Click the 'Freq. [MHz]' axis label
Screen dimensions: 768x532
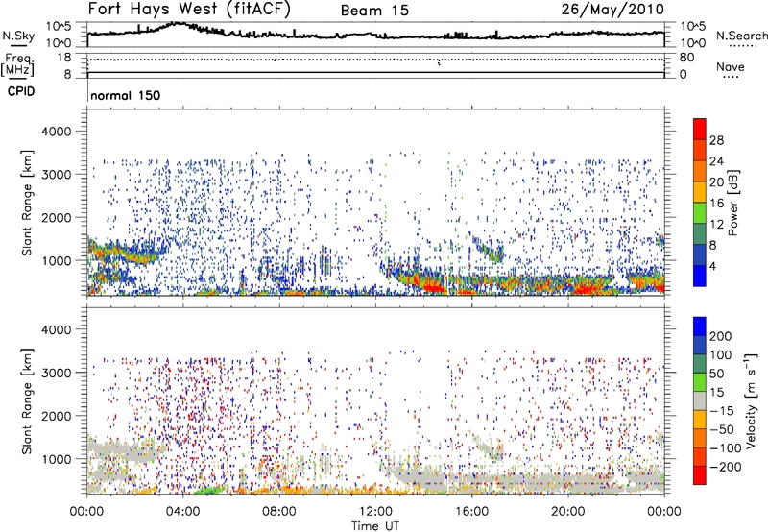click(x=17, y=65)
